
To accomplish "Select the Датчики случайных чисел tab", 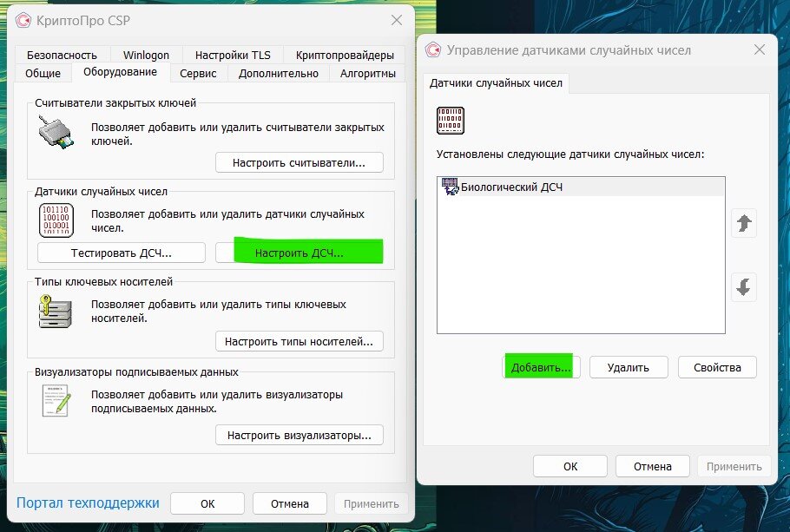I will [x=496, y=83].
